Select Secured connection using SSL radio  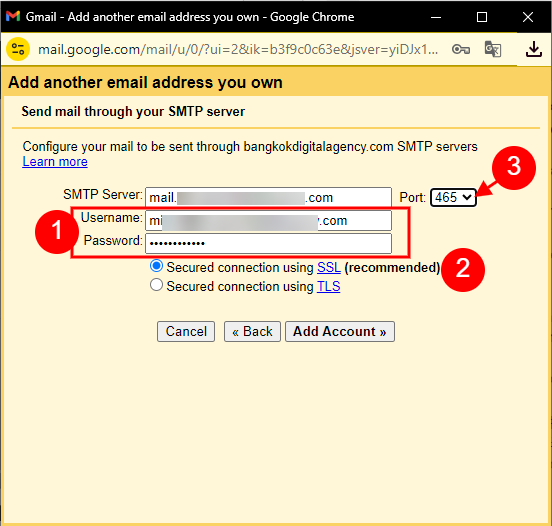pyautogui.click(x=156, y=266)
